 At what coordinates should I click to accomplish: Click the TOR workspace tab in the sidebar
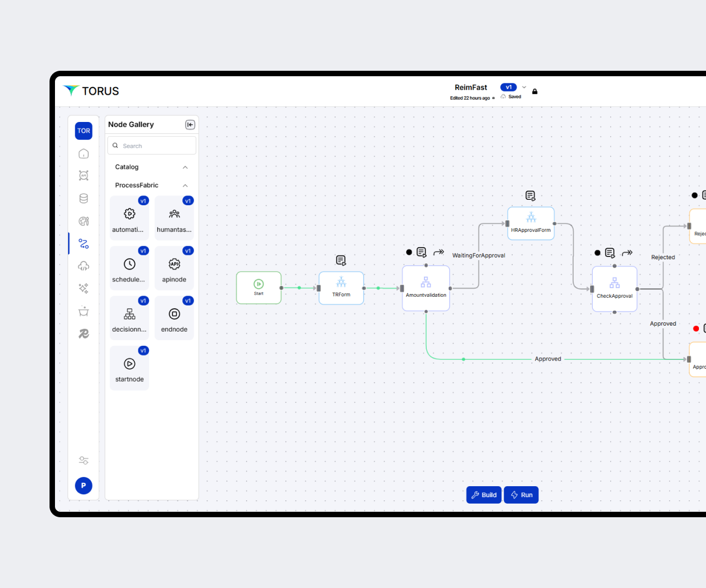(x=83, y=131)
